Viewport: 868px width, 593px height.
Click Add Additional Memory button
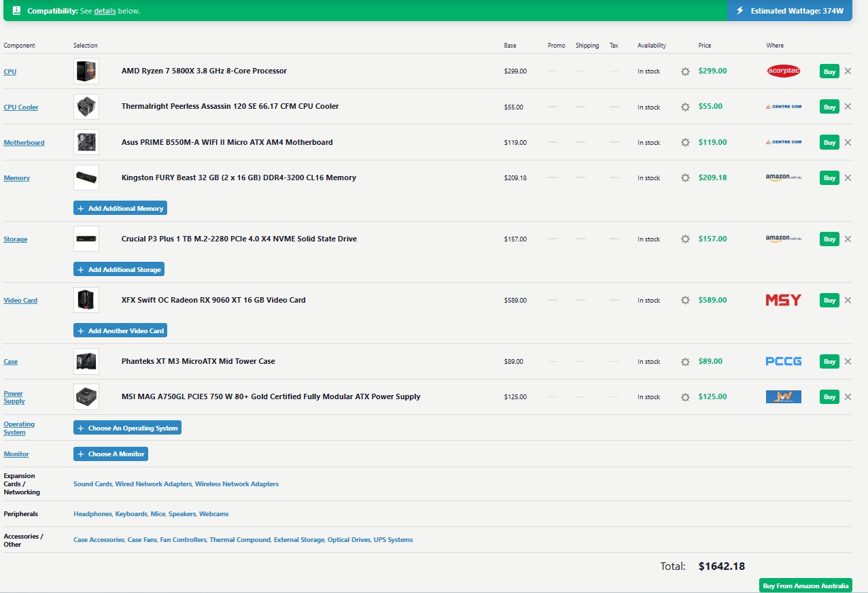pyautogui.click(x=120, y=208)
